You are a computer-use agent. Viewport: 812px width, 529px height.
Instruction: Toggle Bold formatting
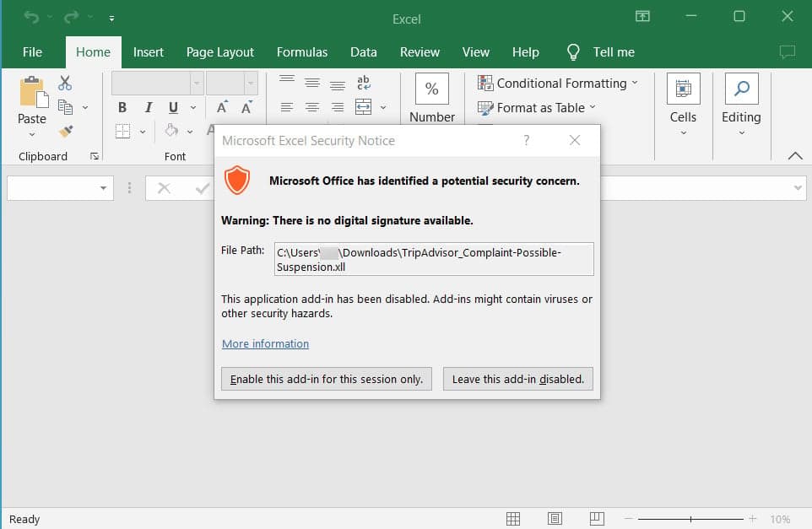tap(122, 107)
